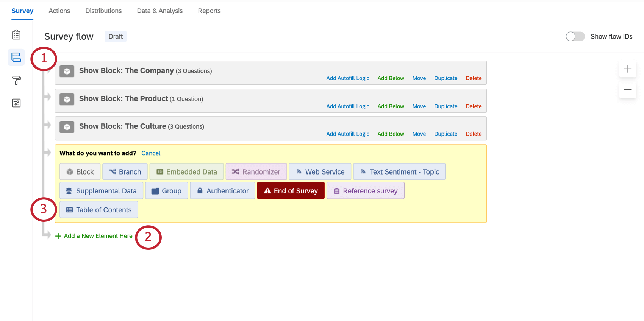644x321 pixels.
Task: Add an End of Survey element
Action: [291, 191]
